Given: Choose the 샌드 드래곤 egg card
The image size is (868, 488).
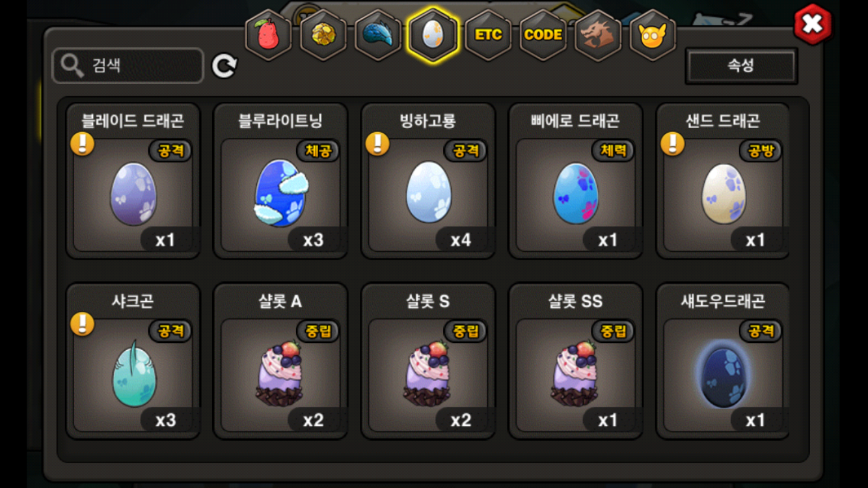Looking at the screenshot, I should (x=723, y=181).
